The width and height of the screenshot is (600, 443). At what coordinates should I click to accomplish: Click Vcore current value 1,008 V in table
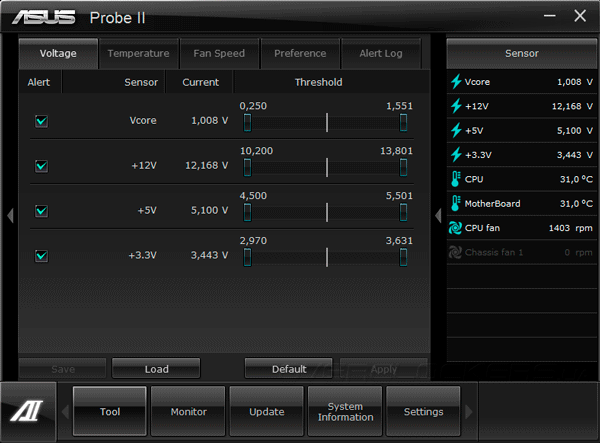pos(210,121)
